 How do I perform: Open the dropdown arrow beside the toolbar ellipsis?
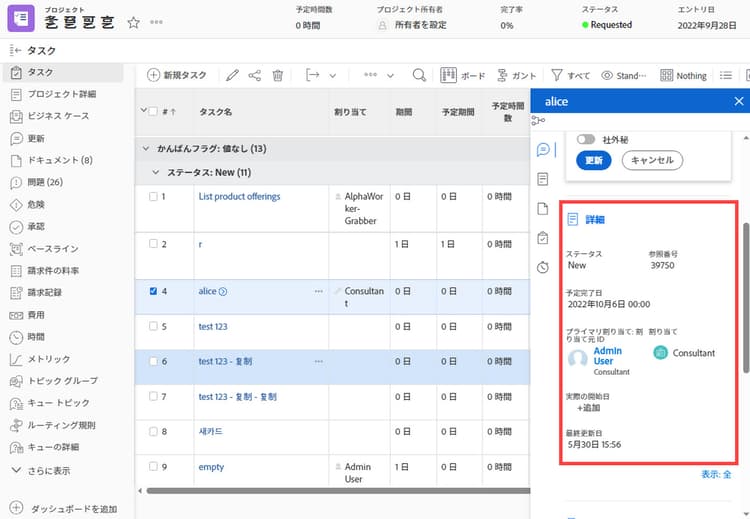click(x=390, y=76)
